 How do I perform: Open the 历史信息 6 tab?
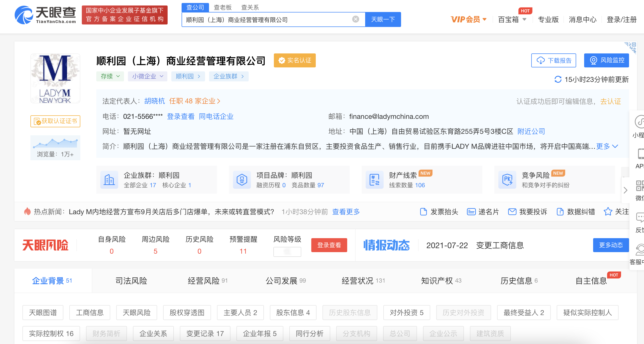coord(519,280)
